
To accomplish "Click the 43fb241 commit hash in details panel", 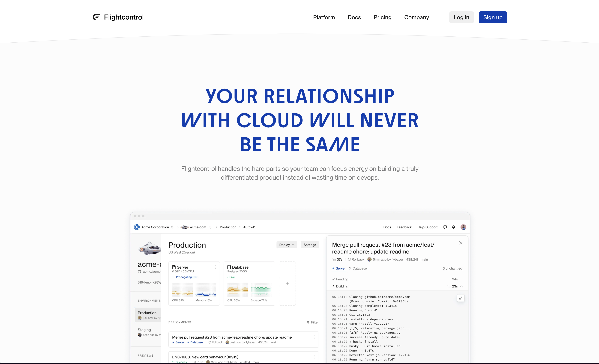I will (412, 259).
